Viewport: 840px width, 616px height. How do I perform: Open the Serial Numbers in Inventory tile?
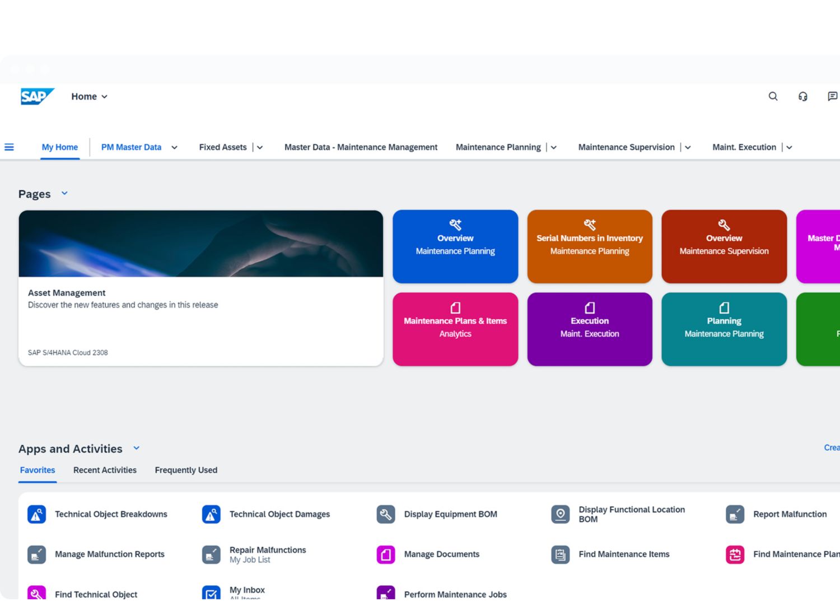pyautogui.click(x=590, y=246)
